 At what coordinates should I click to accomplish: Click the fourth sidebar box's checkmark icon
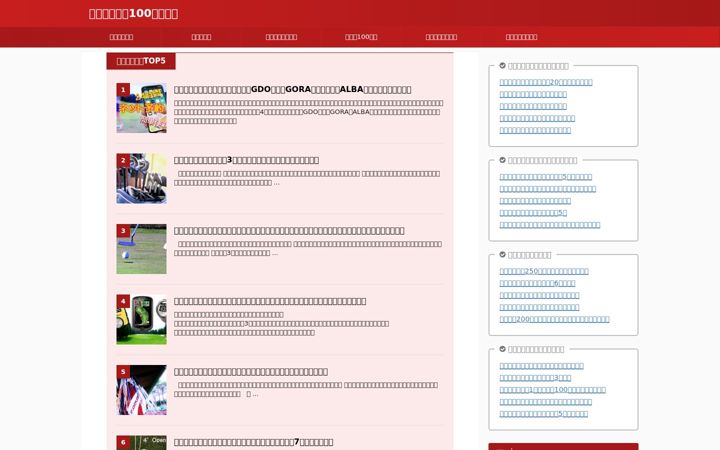click(x=502, y=349)
